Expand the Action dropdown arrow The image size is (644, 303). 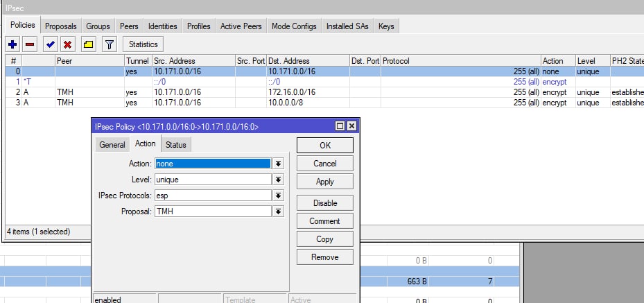pyautogui.click(x=278, y=164)
